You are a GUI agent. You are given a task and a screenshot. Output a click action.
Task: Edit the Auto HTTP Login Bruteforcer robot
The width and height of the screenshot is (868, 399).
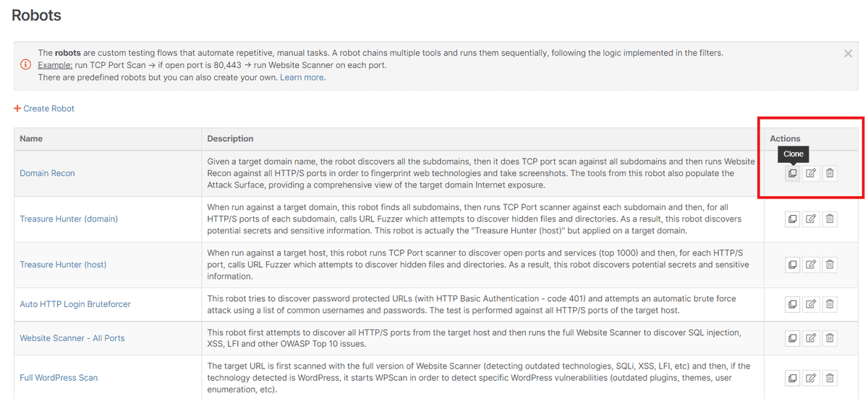click(811, 304)
